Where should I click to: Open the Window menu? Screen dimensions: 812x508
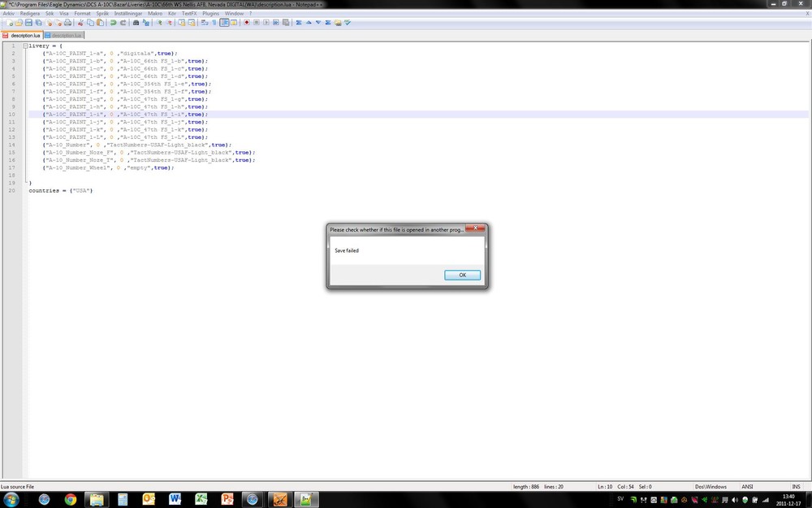tap(234, 14)
